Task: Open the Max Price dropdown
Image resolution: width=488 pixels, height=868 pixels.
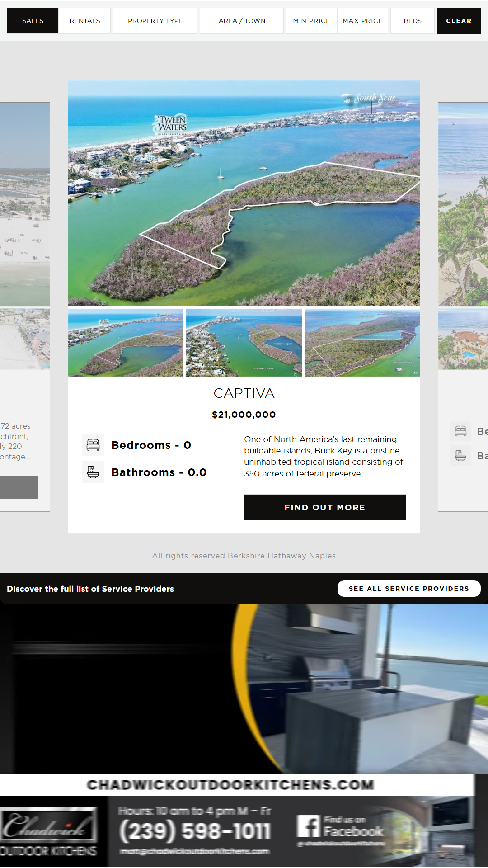Action: point(362,21)
